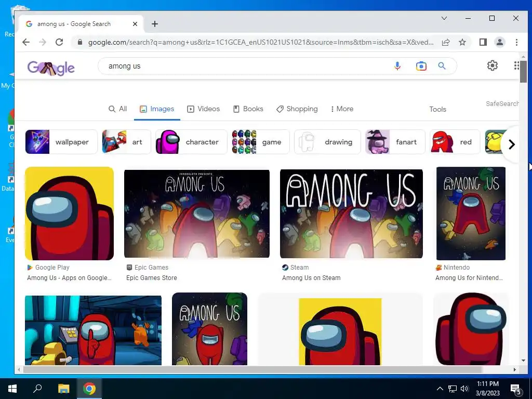Share this page via address bar icon

coord(446,42)
